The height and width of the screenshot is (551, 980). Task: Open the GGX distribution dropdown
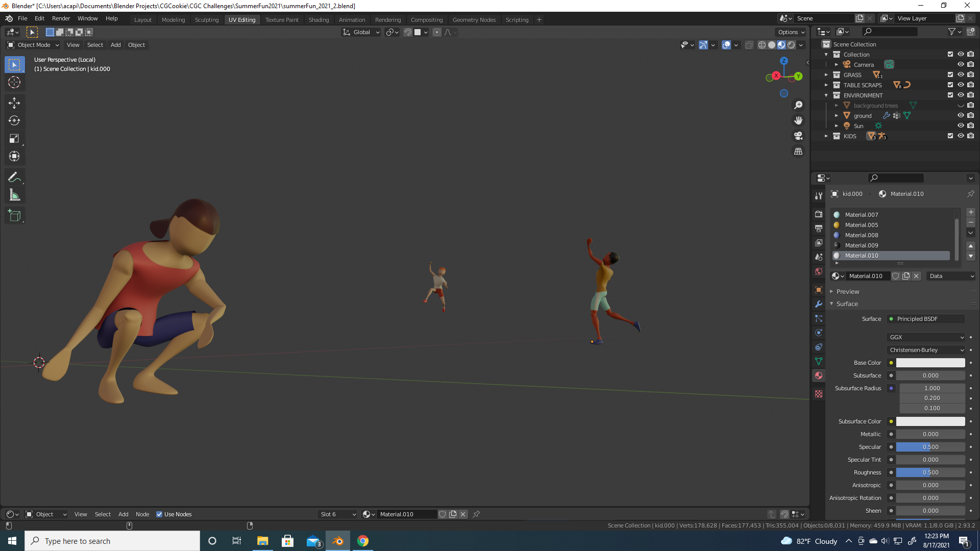pyautogui.click(x=926, y=337)
